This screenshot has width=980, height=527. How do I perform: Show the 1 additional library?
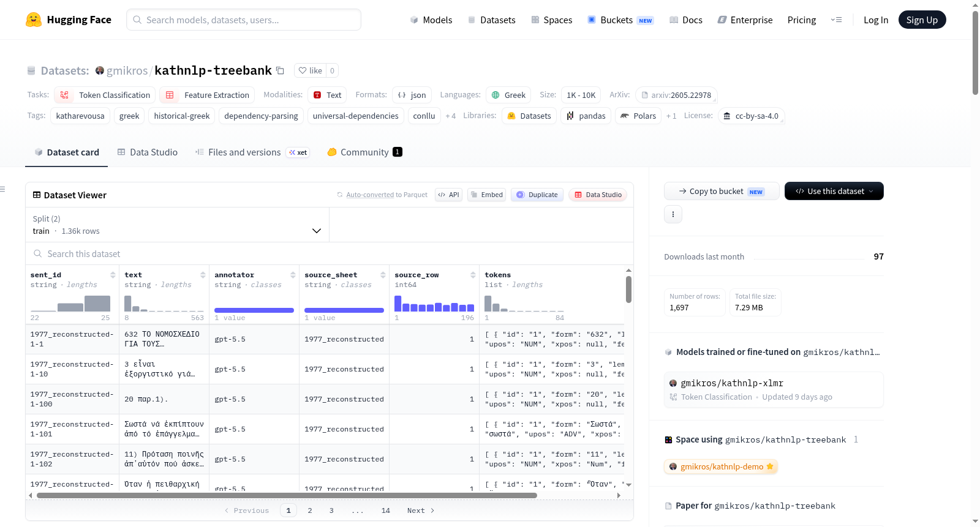[671, 116]
